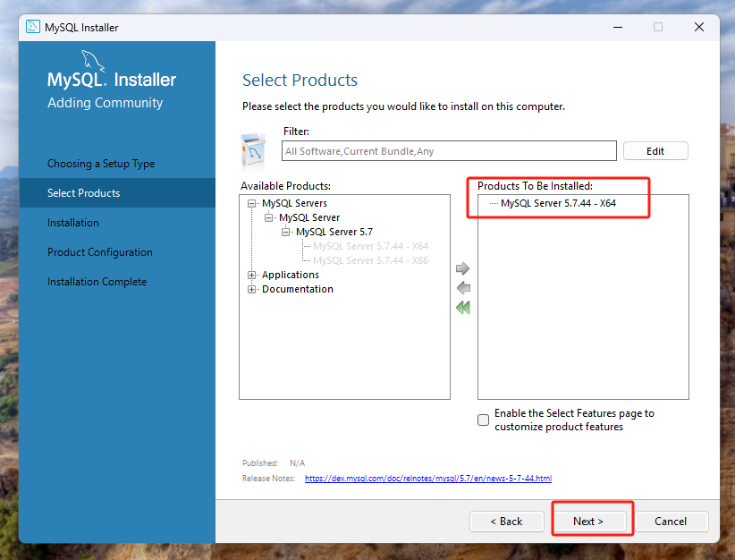Viewport: 735px width, 560px height.
Task: Open the Installation step in sidebar
Action: [x=73, y=223]
